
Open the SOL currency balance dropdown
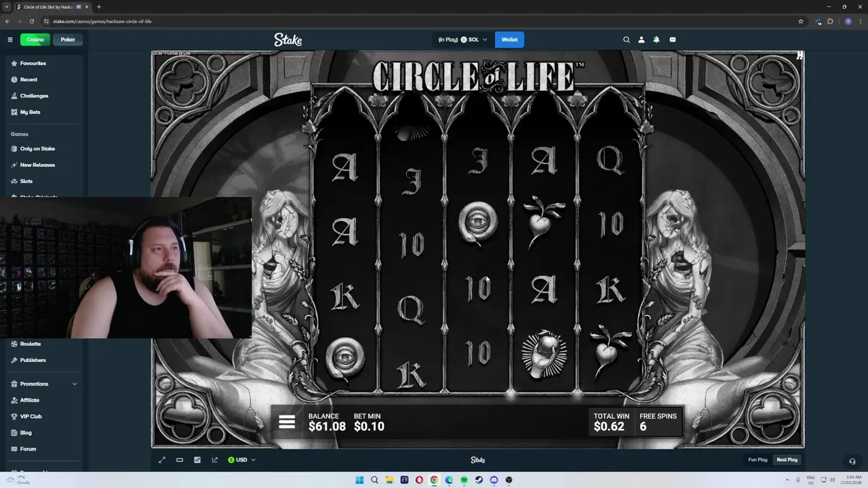462,39
